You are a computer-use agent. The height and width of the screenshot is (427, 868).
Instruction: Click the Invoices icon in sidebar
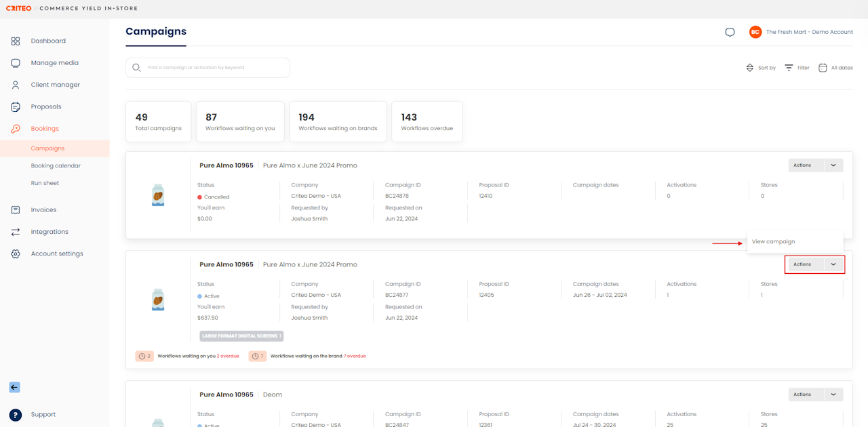pos(16,210)
